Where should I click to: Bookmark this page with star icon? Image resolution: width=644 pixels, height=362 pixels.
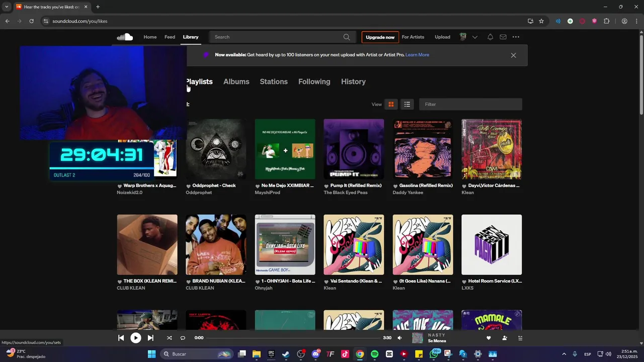[x=541, y=21]
